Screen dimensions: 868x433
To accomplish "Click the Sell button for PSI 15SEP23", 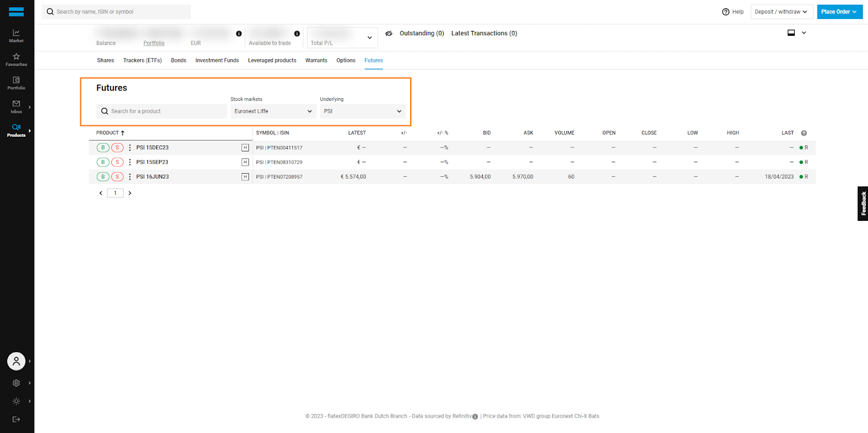I will coord(117,162).
